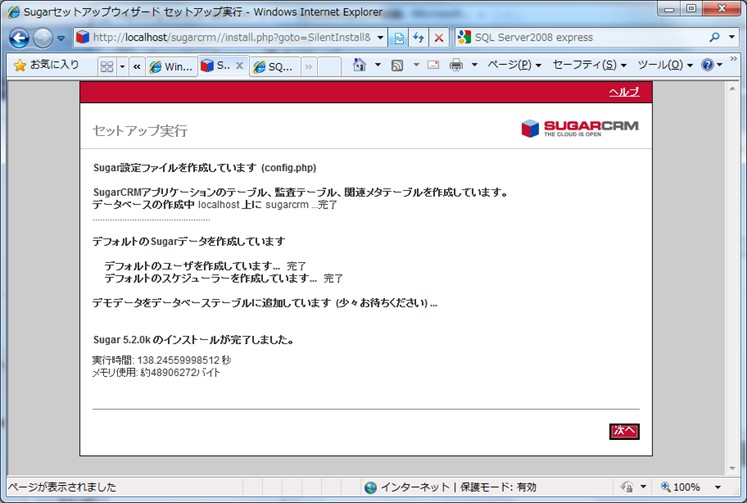
Task: Go back with the browser Back arrow
Action: click(19, 38)
